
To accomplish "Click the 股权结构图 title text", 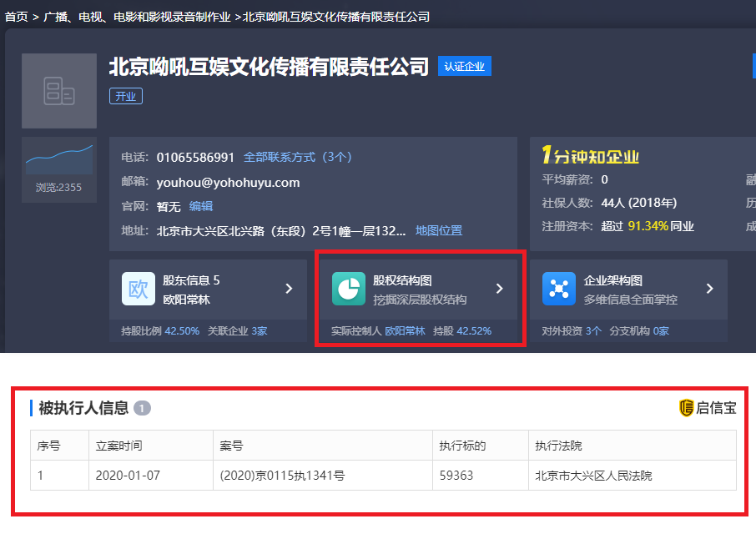I will pos(402,280).
